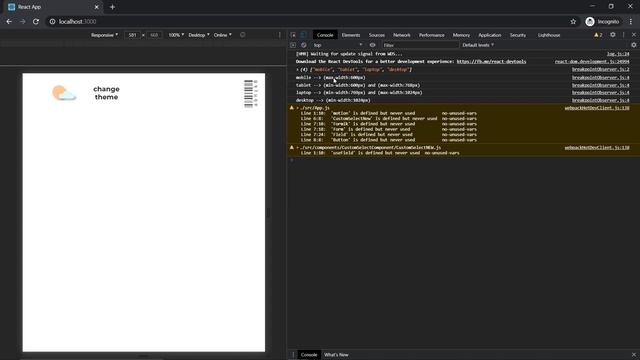
Task: Expand the logged breakpoints array
Action: (297, 70)
